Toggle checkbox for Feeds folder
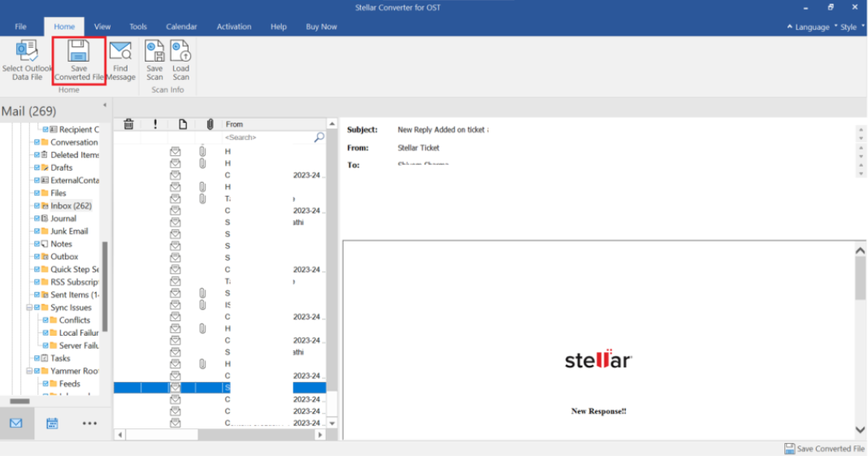The width and height of the screenshot is (868, 456). click(46, 384)
